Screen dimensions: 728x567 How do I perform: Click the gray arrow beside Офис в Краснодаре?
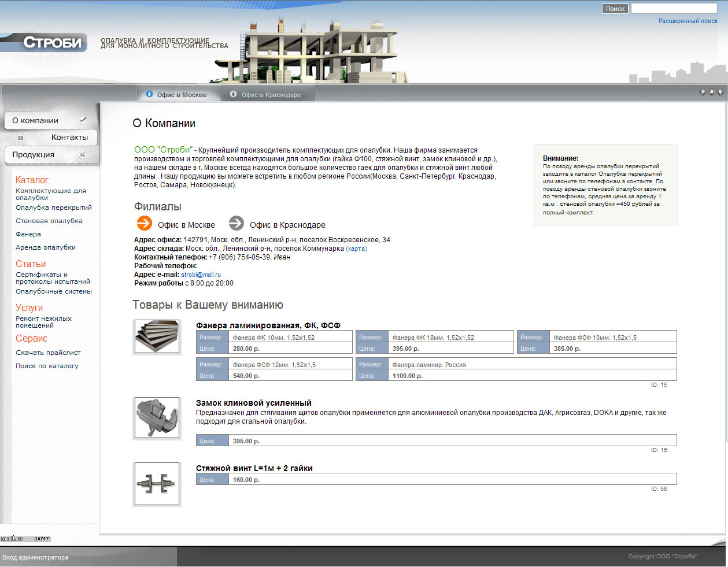click(236, 223)
